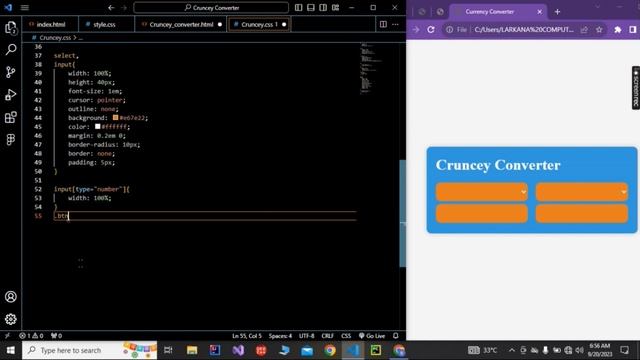Open the #ffffff color swatch

[x=98, y=127]
